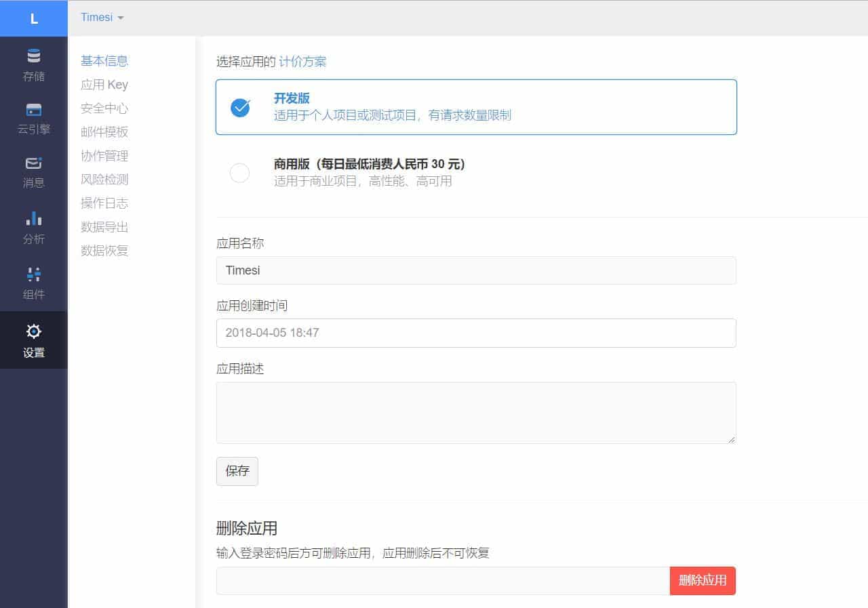Open the 云引擎 cloud engine section
Image resolution: width=868 pixels, height=608 pixels.
[x=34, y=119]
